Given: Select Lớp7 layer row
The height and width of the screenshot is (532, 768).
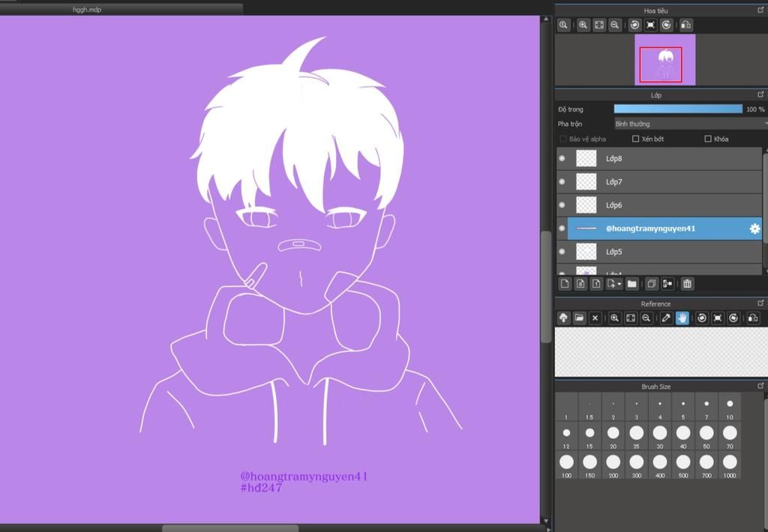Looking at the screenshot, I should (659, 181).
